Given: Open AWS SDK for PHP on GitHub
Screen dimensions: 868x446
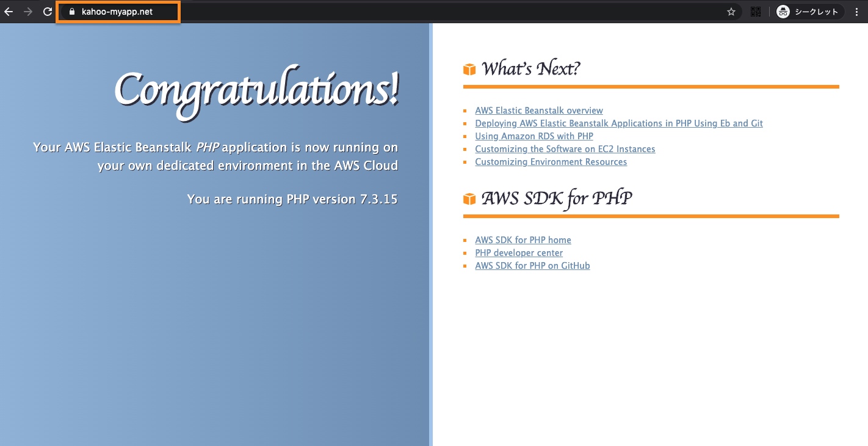Looking at the screenshot, I should tap(532, 266).
